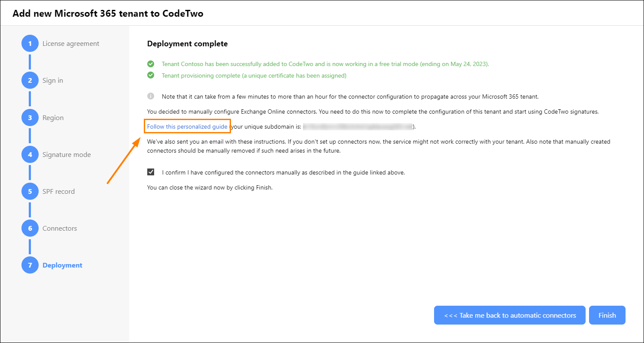Click green checkmark beside tenant added message
The height and width of the screenshot is (343, 644).
click(x=151, y=64)
